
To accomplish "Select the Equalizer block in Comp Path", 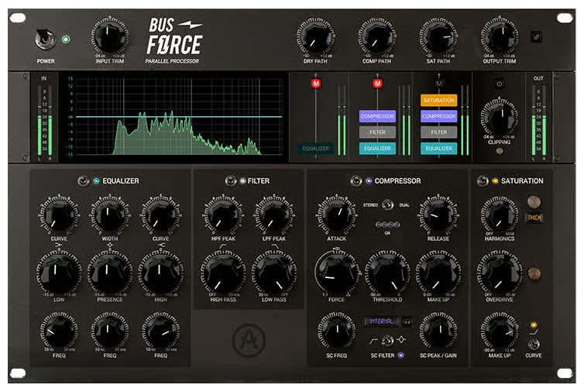I will (x=377, y=148).
